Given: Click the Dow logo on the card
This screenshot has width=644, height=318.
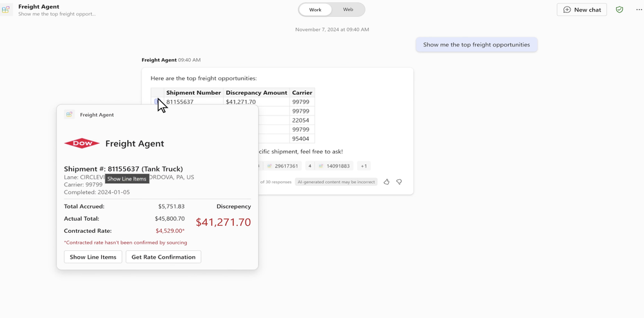Looking at the screenshot, I should tap(82, 143).
